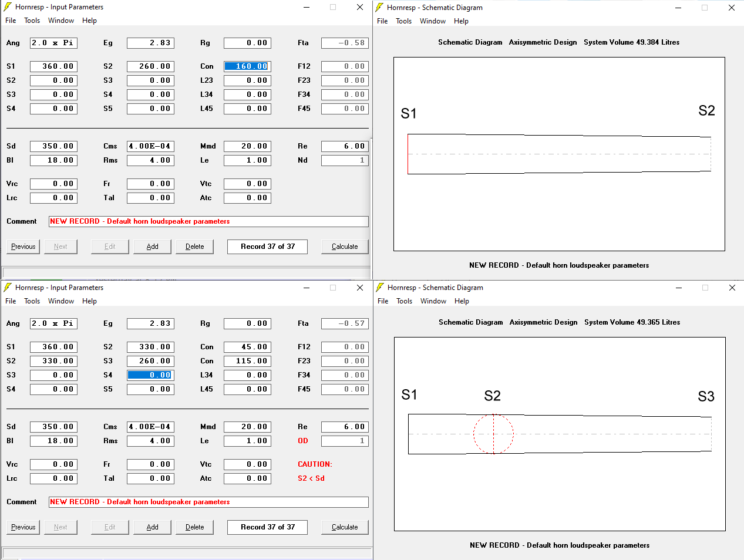Viewport: 744px width, 560px height.
Task: Click Nd label in upper Input Parameters window
Action: pos(302,160)
